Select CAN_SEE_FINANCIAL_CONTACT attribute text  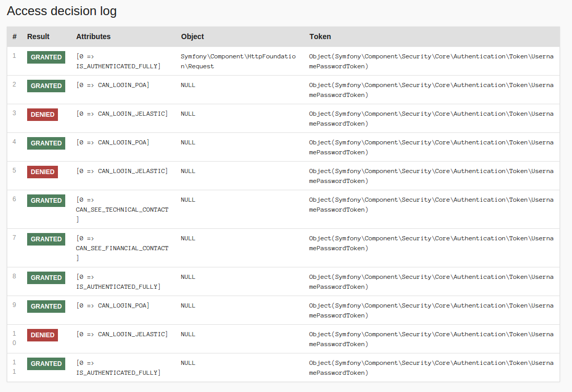click(122, 249)
